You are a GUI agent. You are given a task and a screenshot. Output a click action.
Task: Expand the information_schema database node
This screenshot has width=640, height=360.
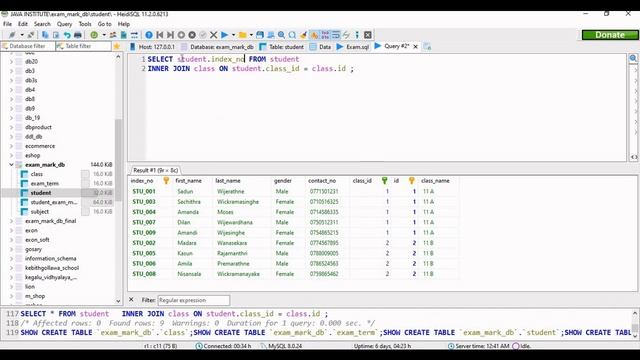[x=11, y=259]
